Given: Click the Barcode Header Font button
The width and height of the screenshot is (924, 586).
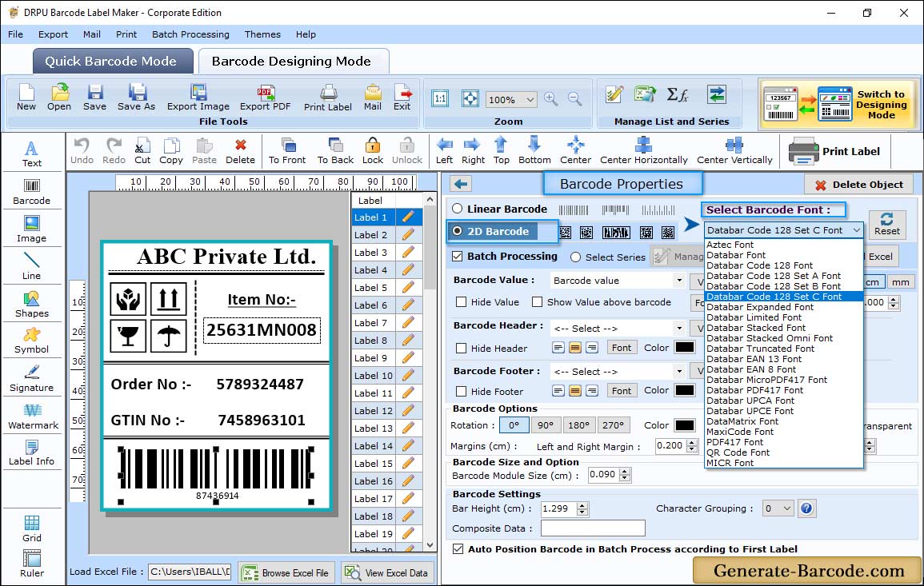Looking at the screenshot, I should pyautogui.click(x=621, y=348).
